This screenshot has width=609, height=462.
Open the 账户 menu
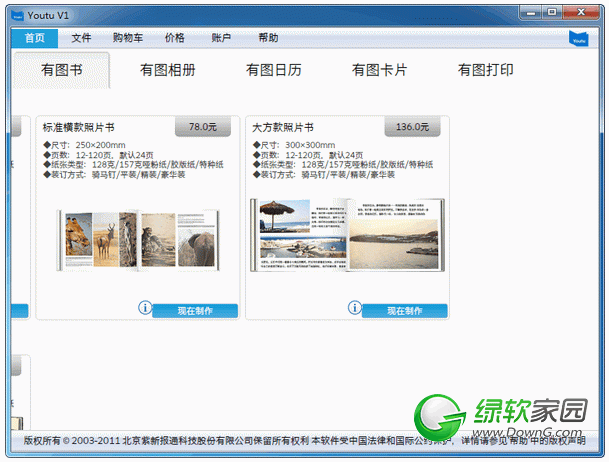pyautogui.click(x=221, y=38)
